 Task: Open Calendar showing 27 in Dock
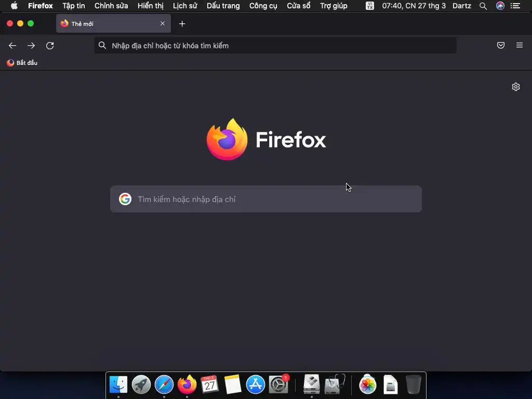[209, 384]
